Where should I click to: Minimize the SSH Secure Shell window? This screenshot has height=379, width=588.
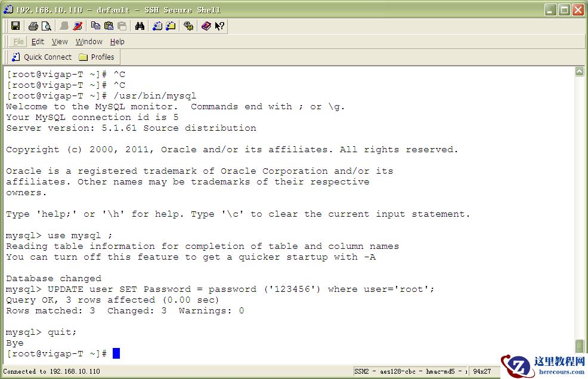coord(550,10)
